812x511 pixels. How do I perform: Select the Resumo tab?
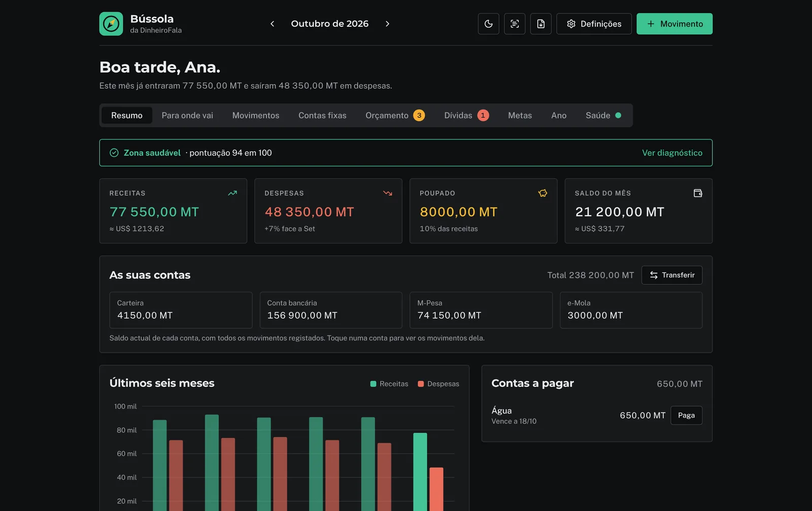point(127,115)
